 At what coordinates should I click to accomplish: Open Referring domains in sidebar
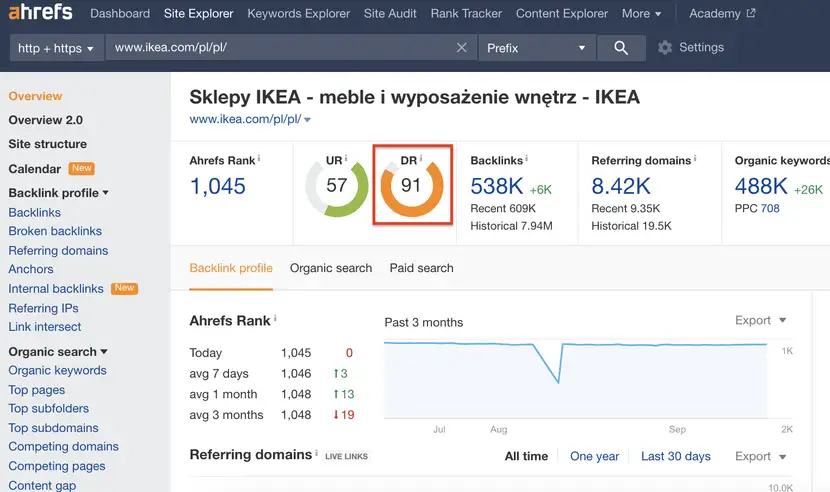coord(58,251)
